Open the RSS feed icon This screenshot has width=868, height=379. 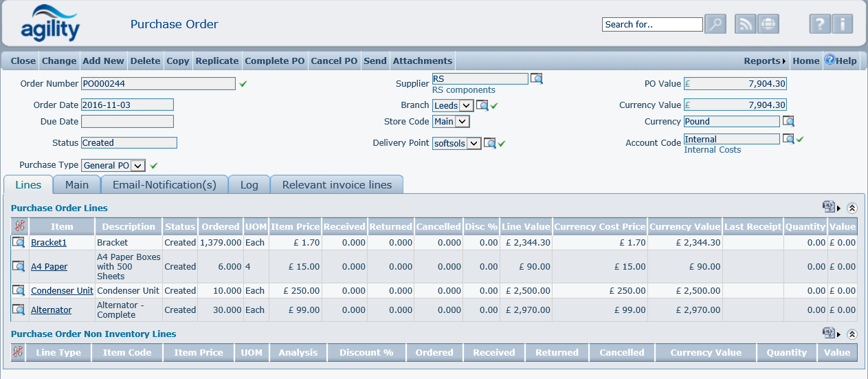745,24
